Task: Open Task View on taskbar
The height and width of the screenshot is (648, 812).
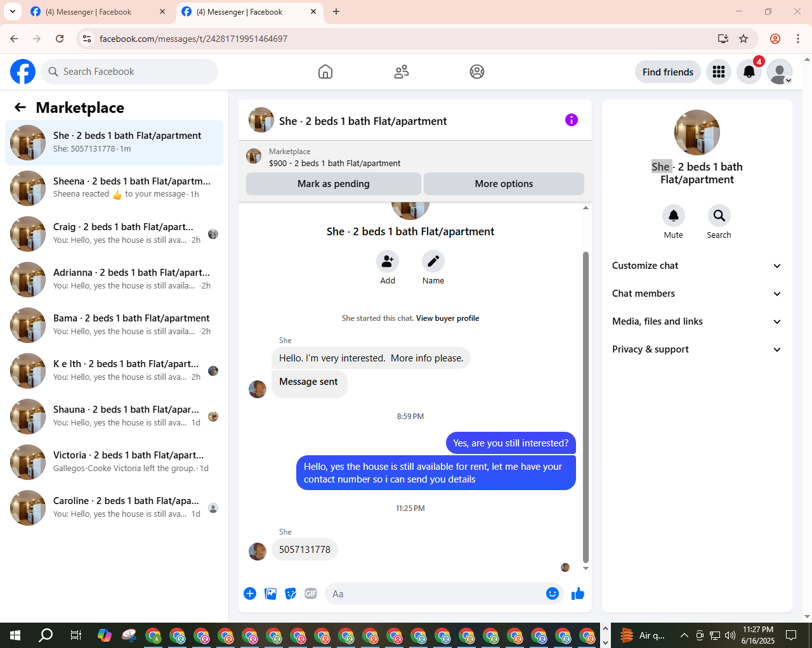Action: pos(75,635)
